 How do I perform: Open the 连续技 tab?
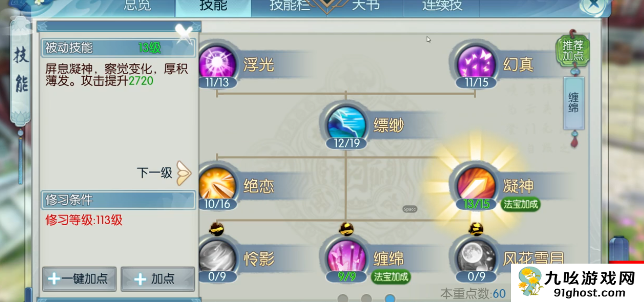442,6
